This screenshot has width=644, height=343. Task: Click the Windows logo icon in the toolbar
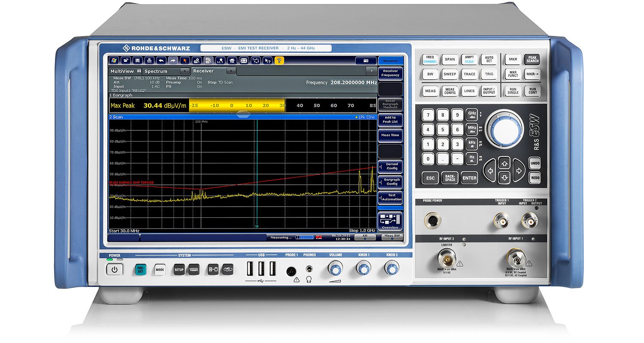tap(114, 60)
